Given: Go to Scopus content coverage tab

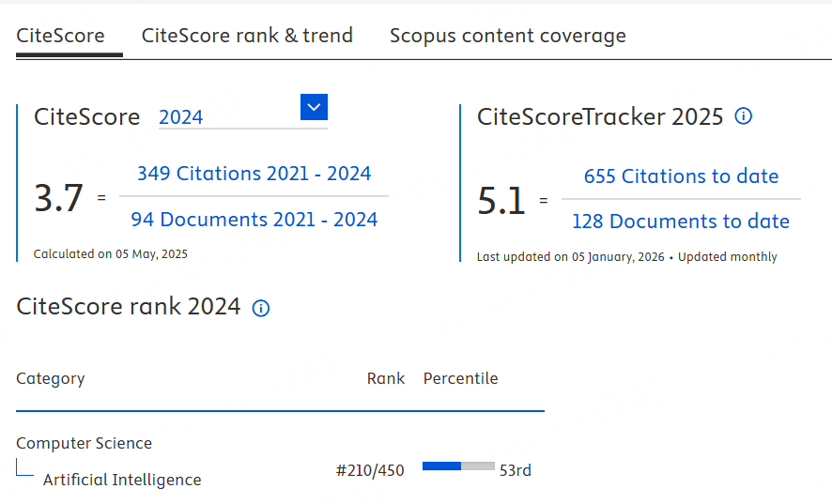Looking at the screenshot, I should [x=507, y=36].
